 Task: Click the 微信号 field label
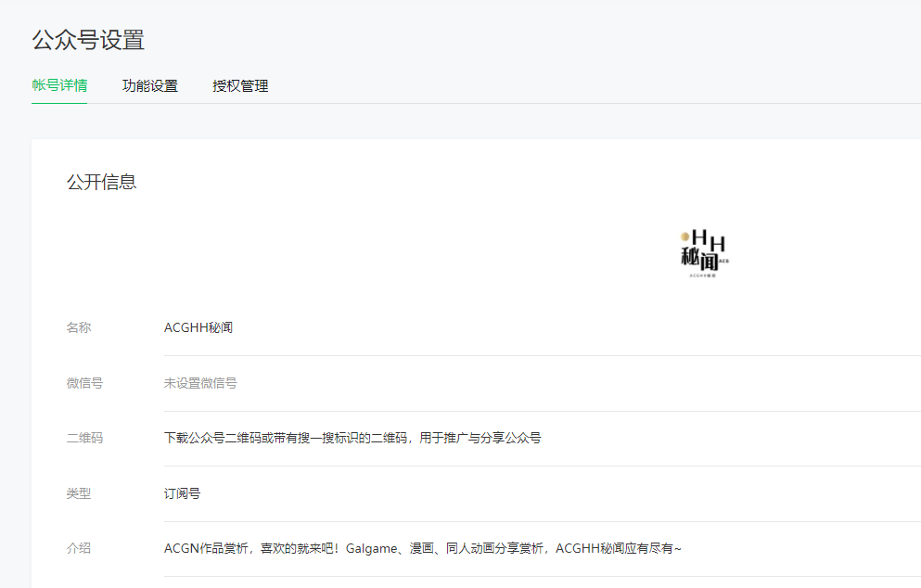click(84, 383)
